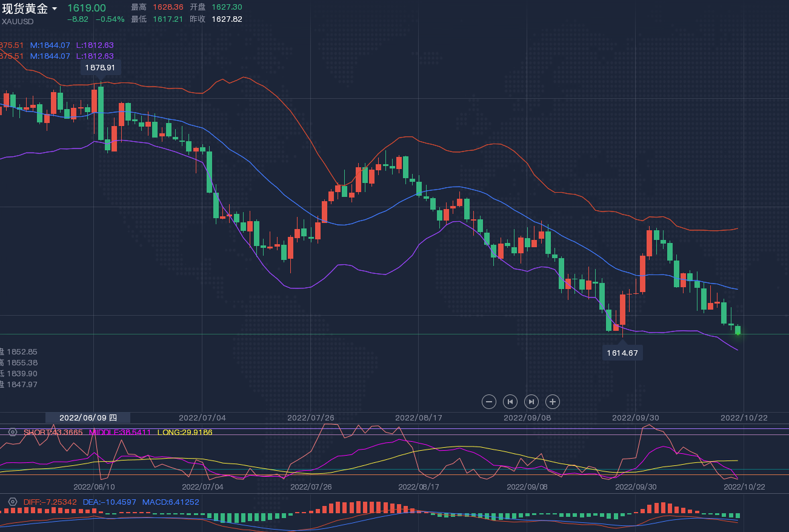The image size is (789, 532).
Task: Open settings gear for MACD indicator
Action: point(12,502)
